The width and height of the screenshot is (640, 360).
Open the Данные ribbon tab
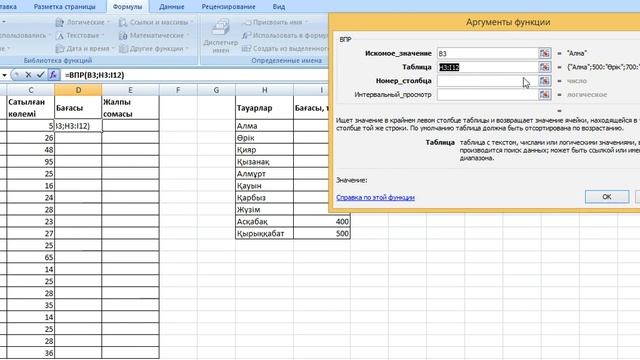coord(171,7)
